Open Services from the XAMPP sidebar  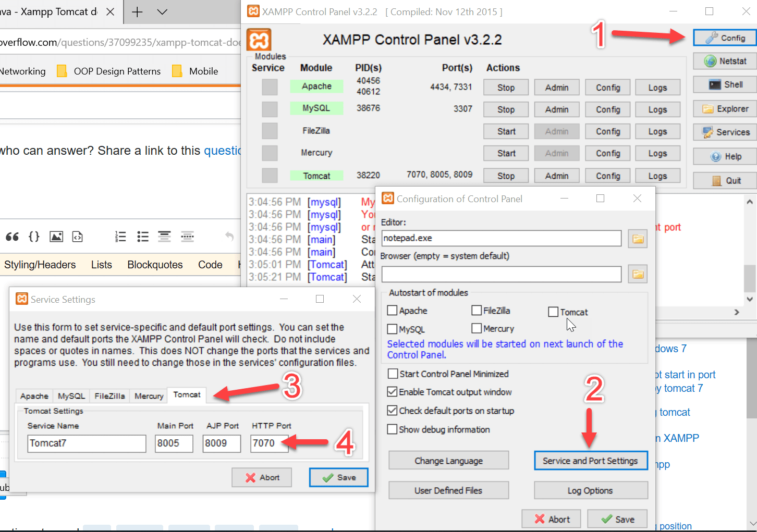(724, 132)
